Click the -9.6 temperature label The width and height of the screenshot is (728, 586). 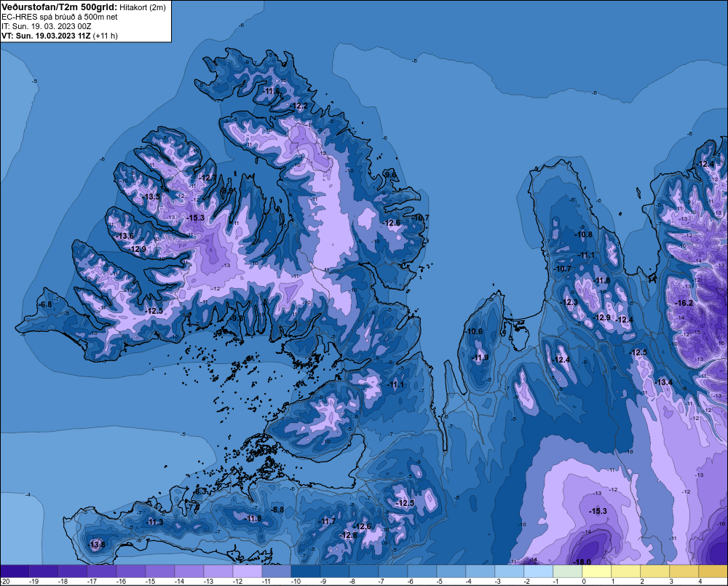[x=390, y=175]
